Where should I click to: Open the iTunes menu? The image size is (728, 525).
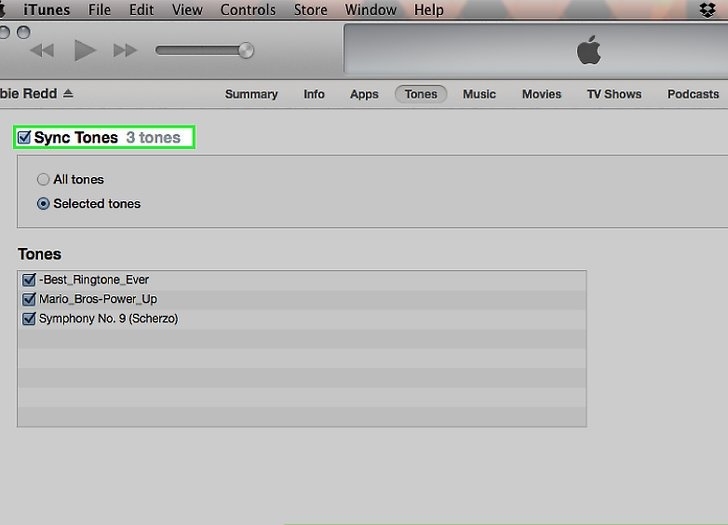[46, 9]
